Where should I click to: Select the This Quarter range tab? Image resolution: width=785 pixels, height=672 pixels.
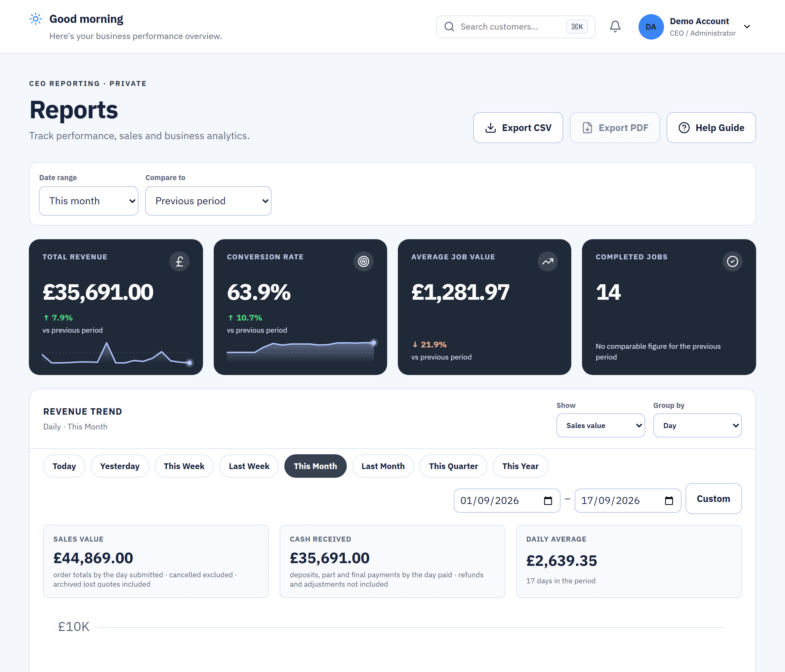tap(453, 466)
